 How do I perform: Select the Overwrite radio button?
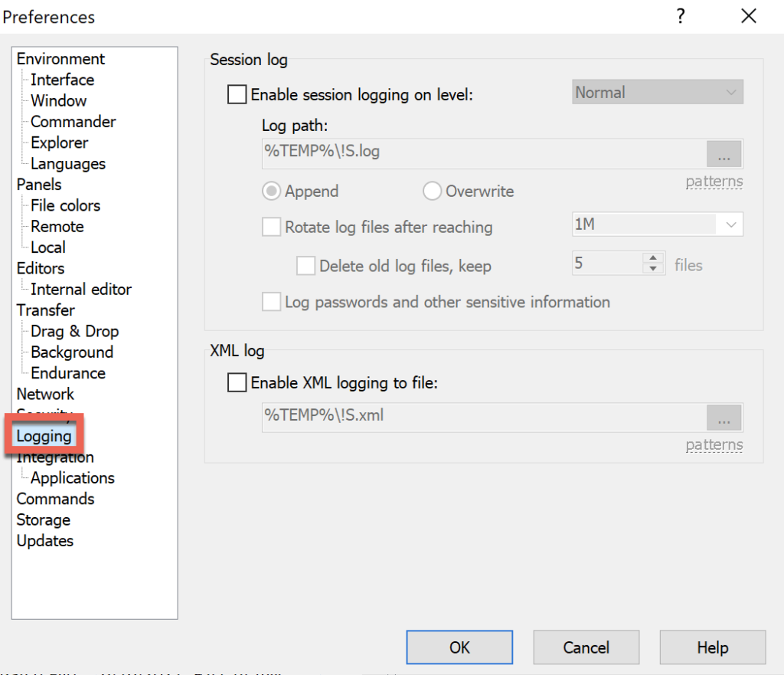[x=431, y=191]
